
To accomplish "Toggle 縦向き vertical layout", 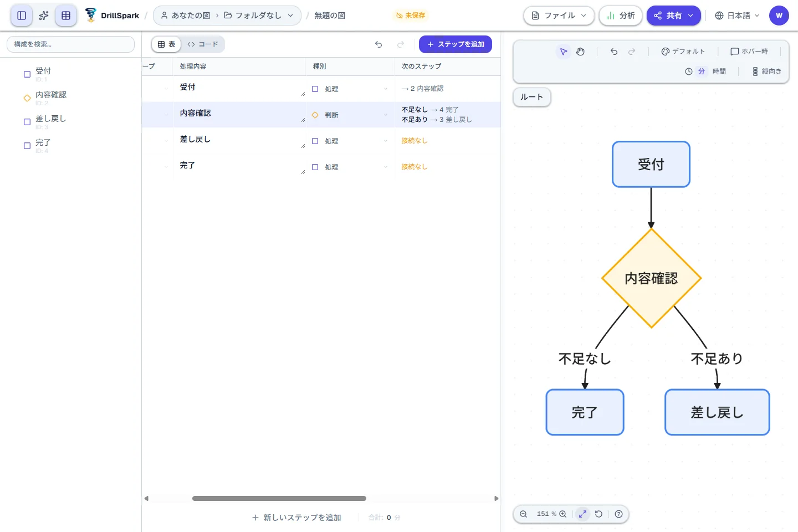I will 767,71.
